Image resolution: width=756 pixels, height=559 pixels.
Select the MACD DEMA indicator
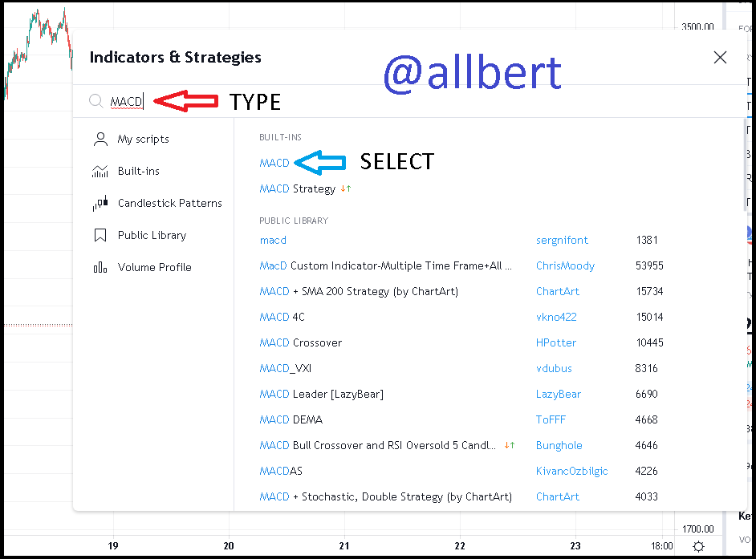(x=291, y=419)
